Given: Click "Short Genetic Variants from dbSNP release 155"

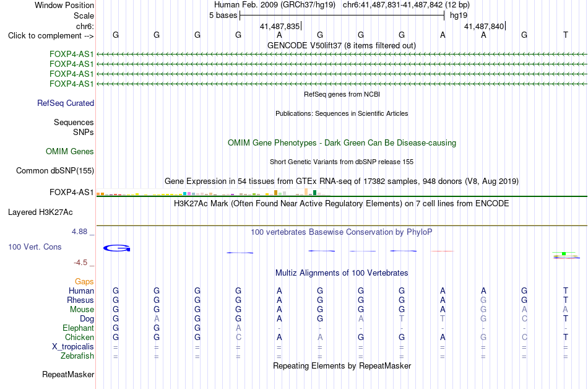Looking at the screenshot, I should coord(342,162).
